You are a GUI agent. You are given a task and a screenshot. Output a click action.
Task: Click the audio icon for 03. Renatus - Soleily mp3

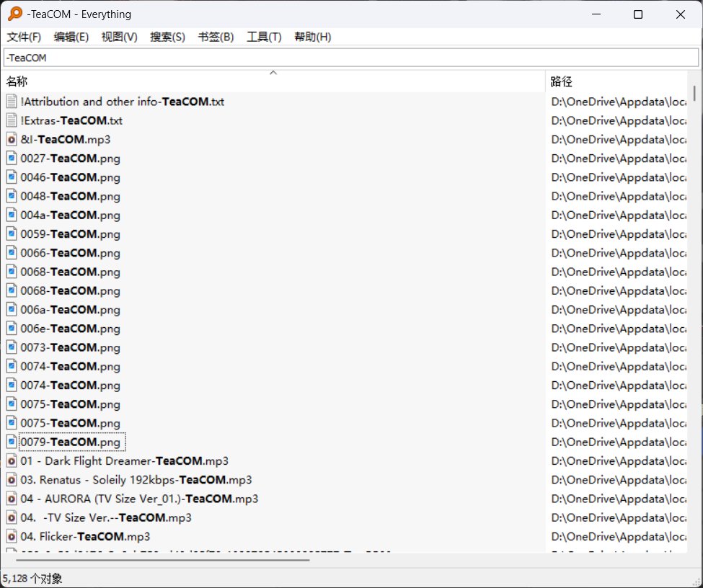tap(12, 479)
